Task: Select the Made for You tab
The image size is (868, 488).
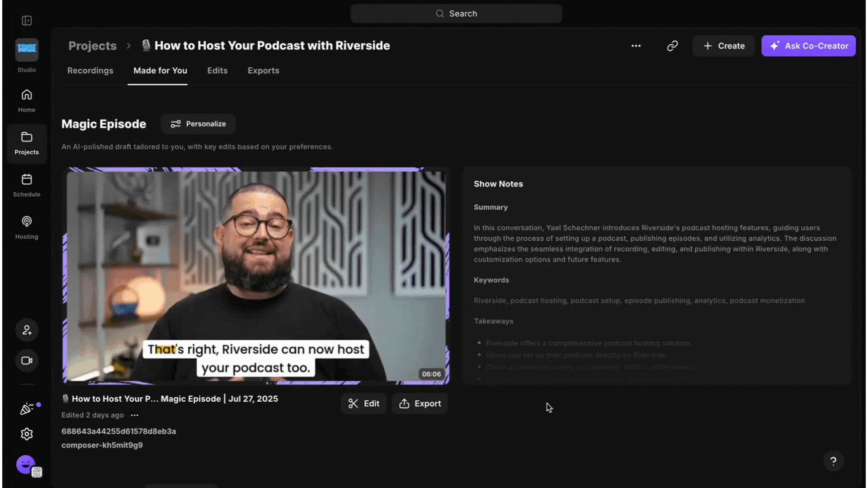Action: click(160, 70)
